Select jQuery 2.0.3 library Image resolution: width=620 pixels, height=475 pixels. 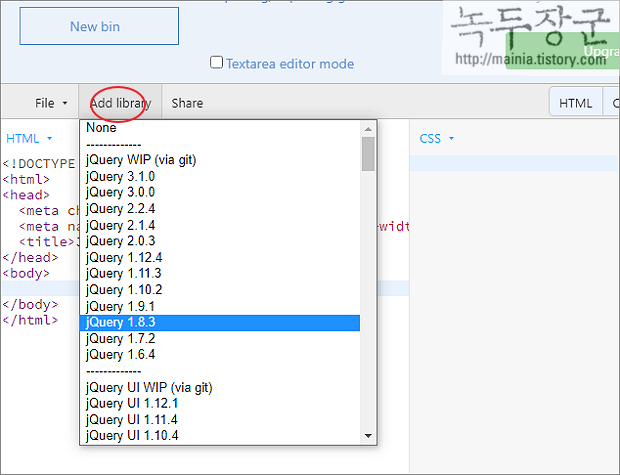point(220,241)
